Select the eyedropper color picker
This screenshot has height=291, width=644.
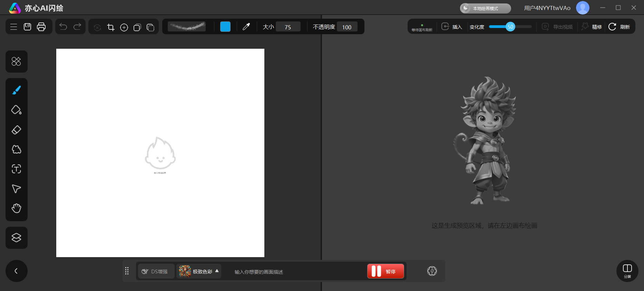(246, 27)
